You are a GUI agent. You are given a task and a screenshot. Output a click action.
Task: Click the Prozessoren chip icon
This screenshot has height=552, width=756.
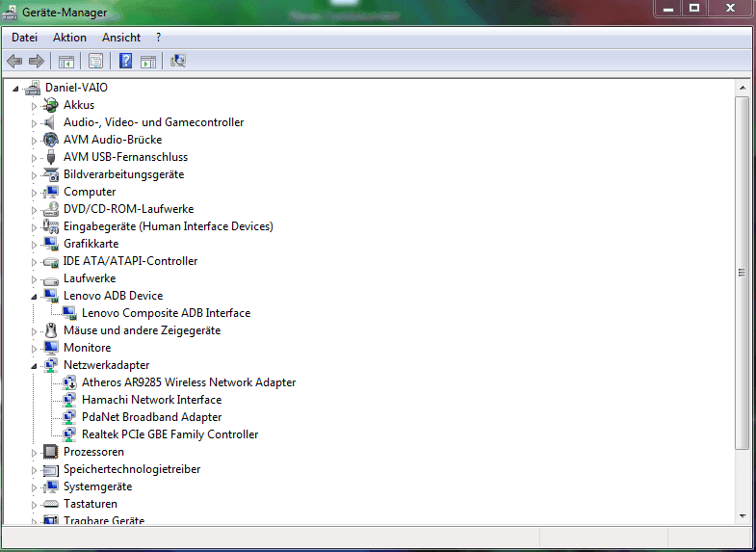pyautogui.click(x=50, y=452)
